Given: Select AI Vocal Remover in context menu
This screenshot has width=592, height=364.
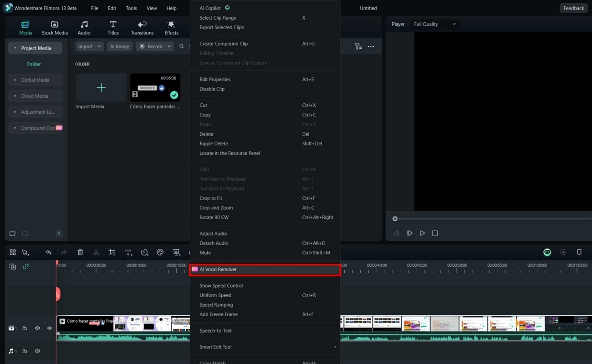Looking at the screenshot, I should (265, 269).
